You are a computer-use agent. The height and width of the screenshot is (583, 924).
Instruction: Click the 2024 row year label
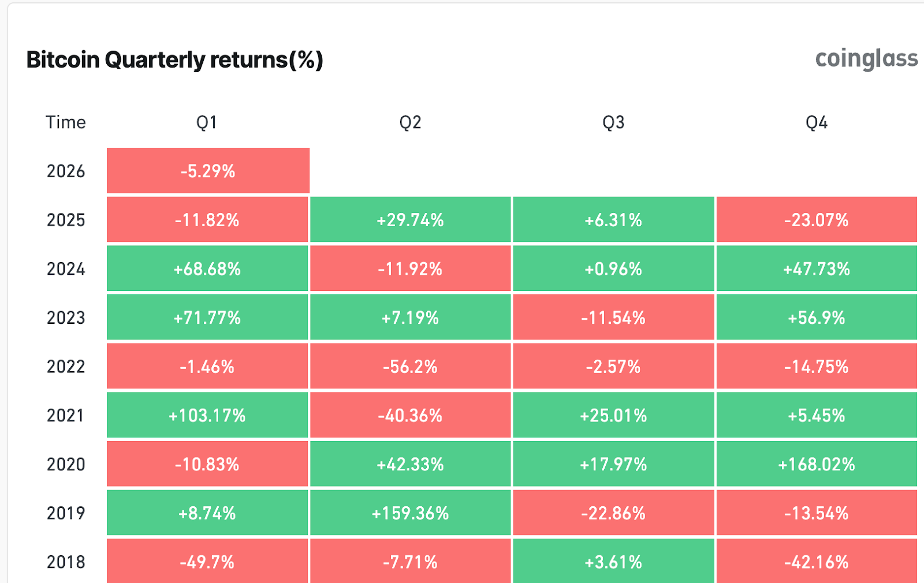pos(66,269)
